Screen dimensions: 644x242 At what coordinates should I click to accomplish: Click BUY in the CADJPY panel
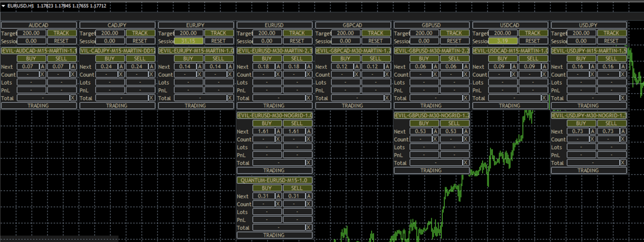tap(110, 58)
